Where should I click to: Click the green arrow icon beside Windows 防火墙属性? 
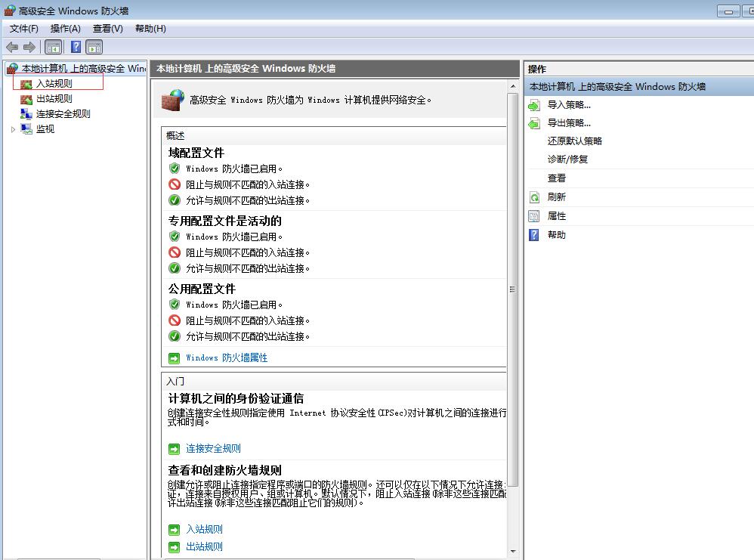pyautogui.click(x=174, y=358)
